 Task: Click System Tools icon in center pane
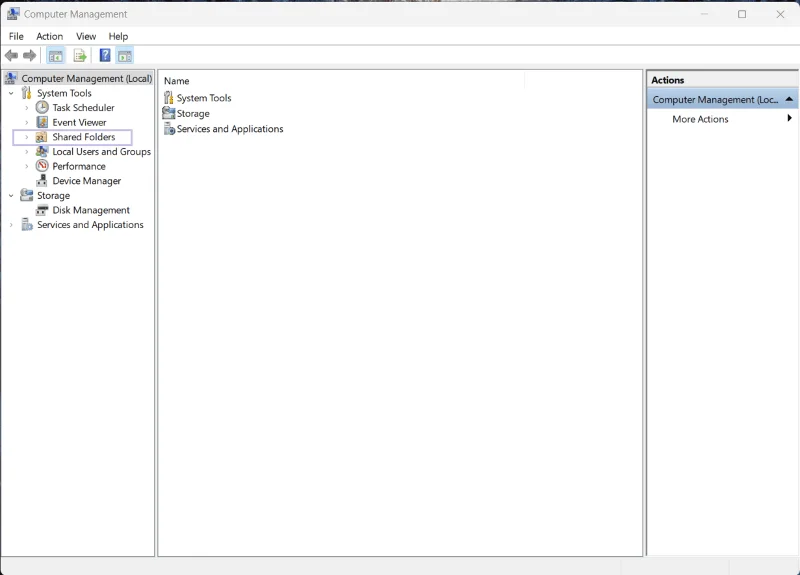coord(168,97)
